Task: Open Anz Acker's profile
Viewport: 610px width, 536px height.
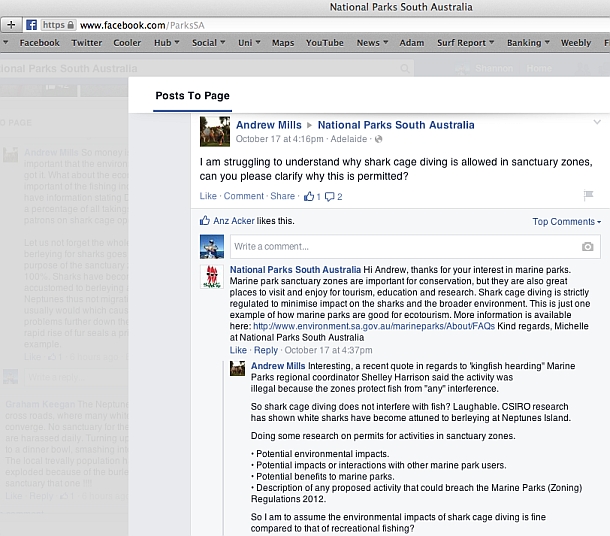Action: (x=233, y=221)
